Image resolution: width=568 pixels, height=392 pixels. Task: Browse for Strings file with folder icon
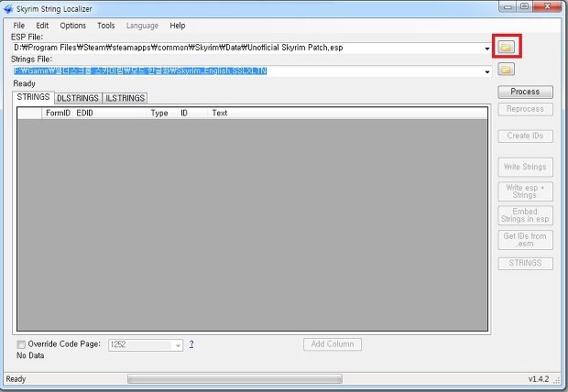point(506,69)
